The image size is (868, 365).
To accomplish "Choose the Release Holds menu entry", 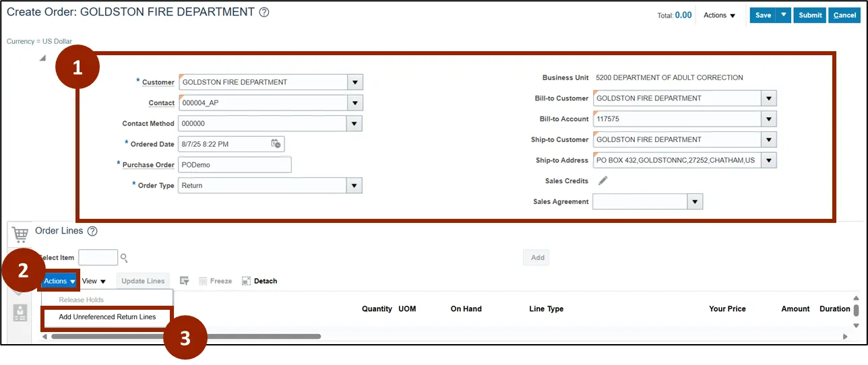I will tap(81, 300).
